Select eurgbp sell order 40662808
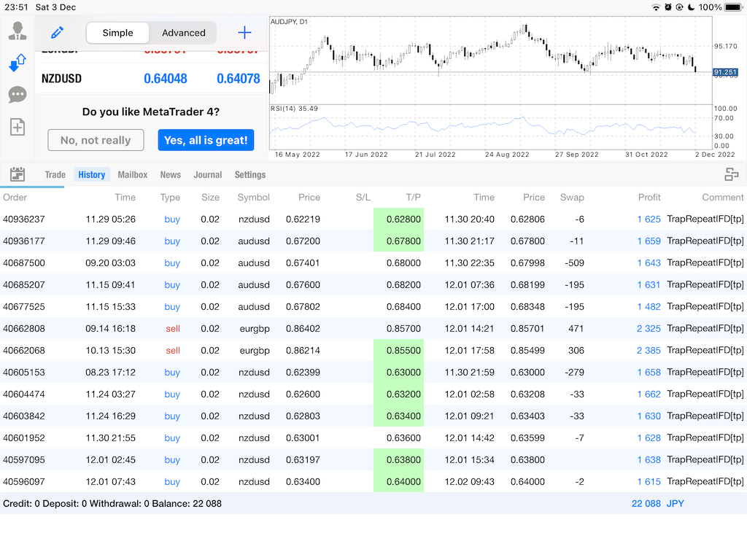The height and width of the screenshot is (560, 747). pyautogui.click(x=373, y=329)
